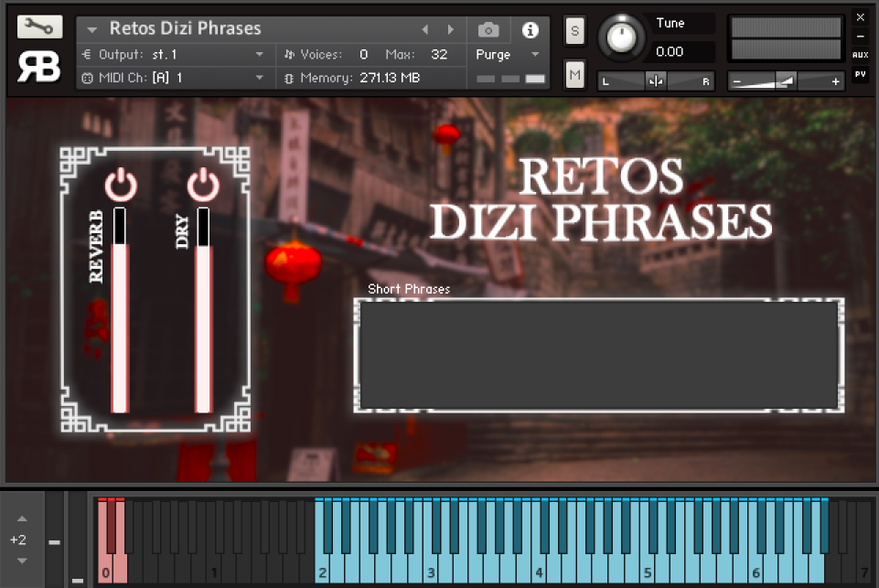879x588 pixels.
Task: Open snapshot view with the camera icon
Action: point(488,28)
